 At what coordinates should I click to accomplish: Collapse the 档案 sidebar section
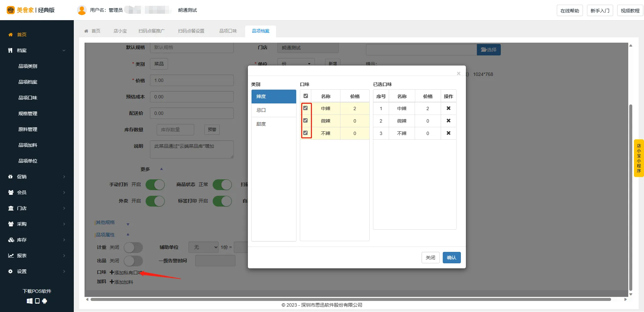(37, 50)
